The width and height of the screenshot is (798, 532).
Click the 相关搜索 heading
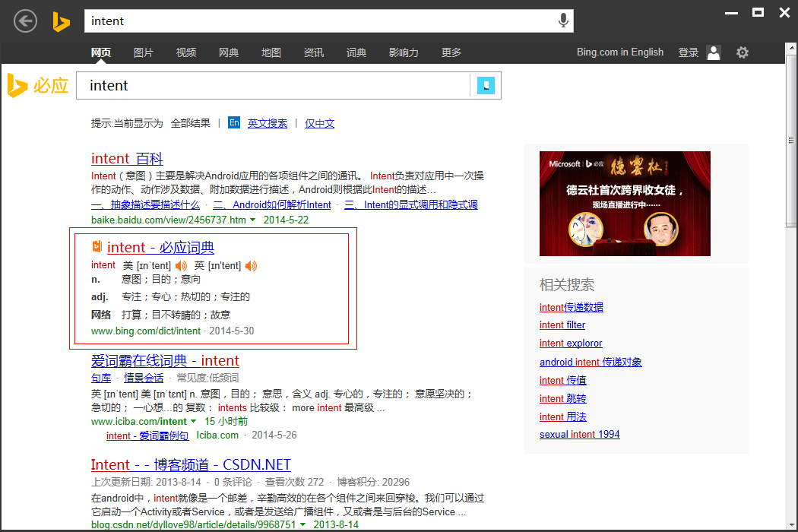point(567,284)
